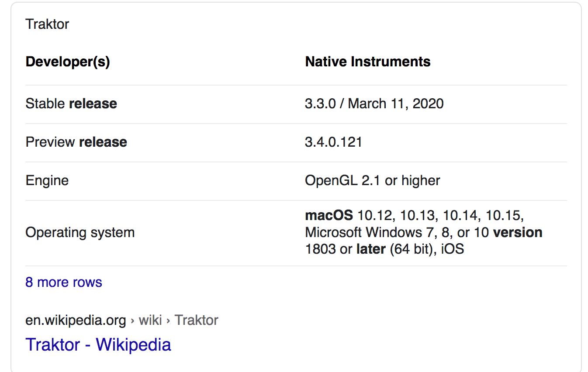Screen dimensions: 588x372
Task: Open the "Traktor - Wikipedia" result link
Action: (x=98, y=344)
